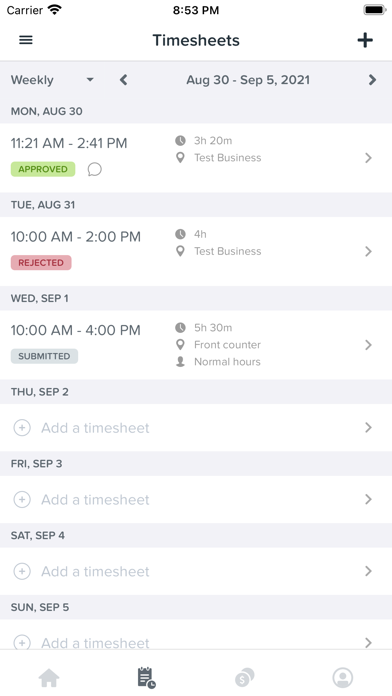
Task: Add a timesheet for Fri, Sep 3
Action: pos(196,499)
